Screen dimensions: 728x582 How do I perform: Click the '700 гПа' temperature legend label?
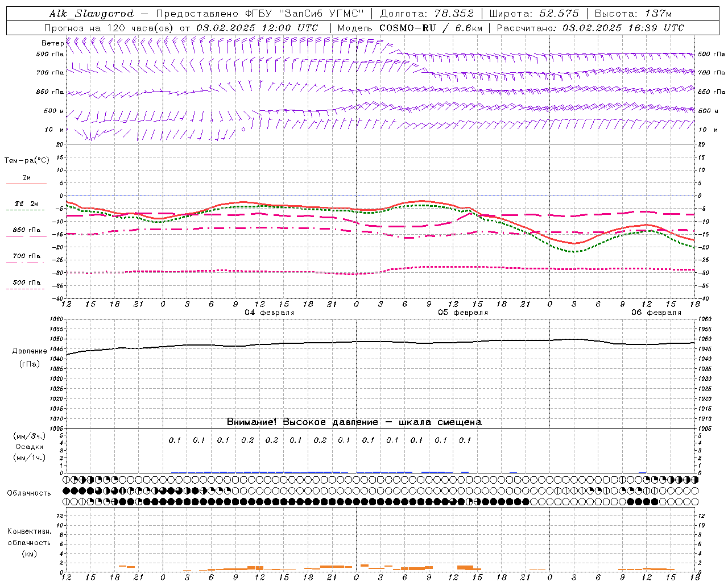click(x=26, y=256)
